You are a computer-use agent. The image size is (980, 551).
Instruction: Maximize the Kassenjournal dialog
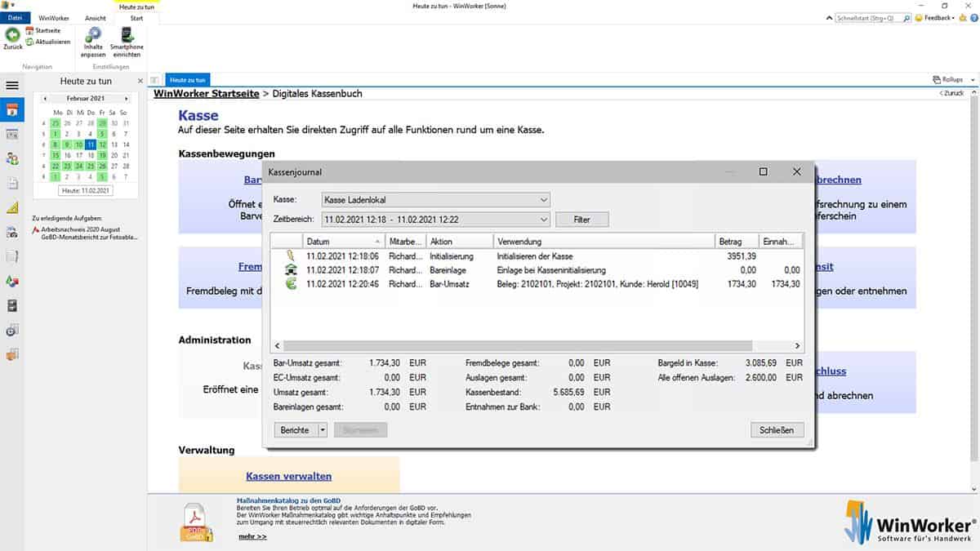coord(763,171)
